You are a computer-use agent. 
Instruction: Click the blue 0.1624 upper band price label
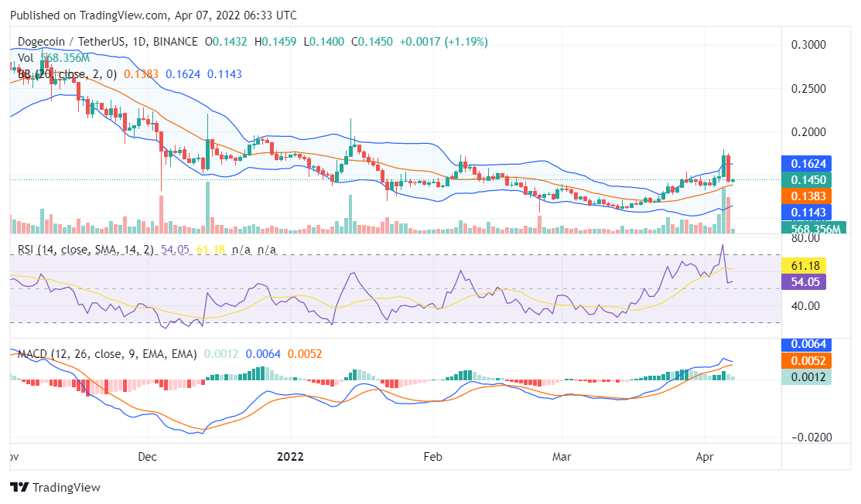[x=807, y=163]
